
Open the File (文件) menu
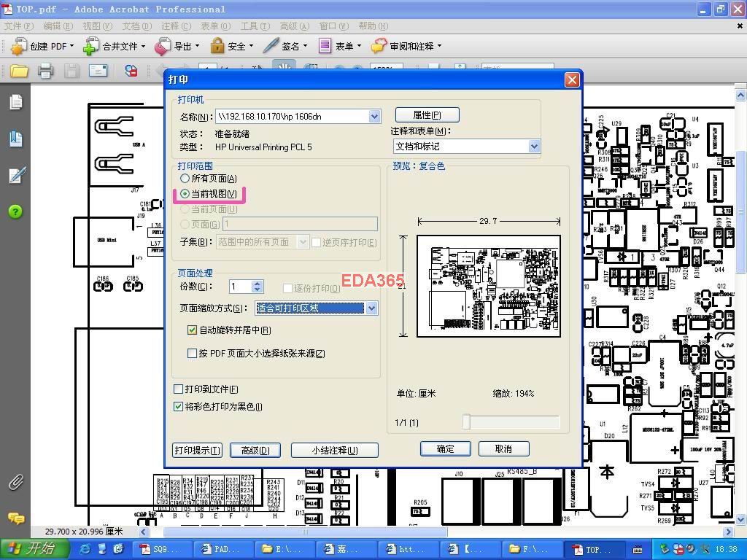pyautogui.click(x=19, y=26)
